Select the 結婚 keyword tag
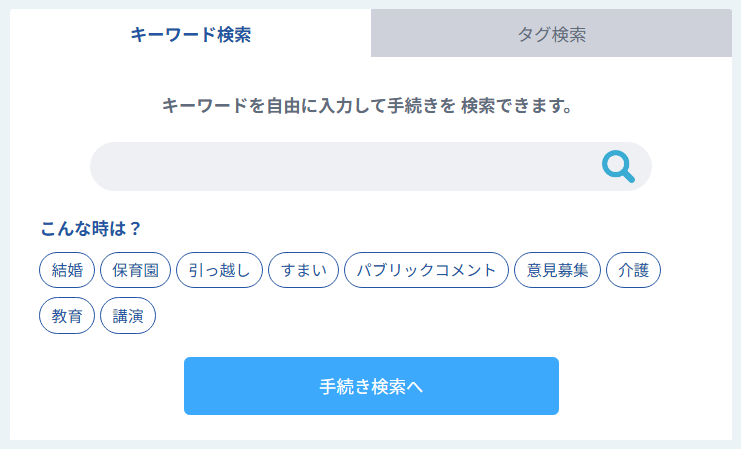The width and height of the screenshot is (741, 449). tap(67, 270)
